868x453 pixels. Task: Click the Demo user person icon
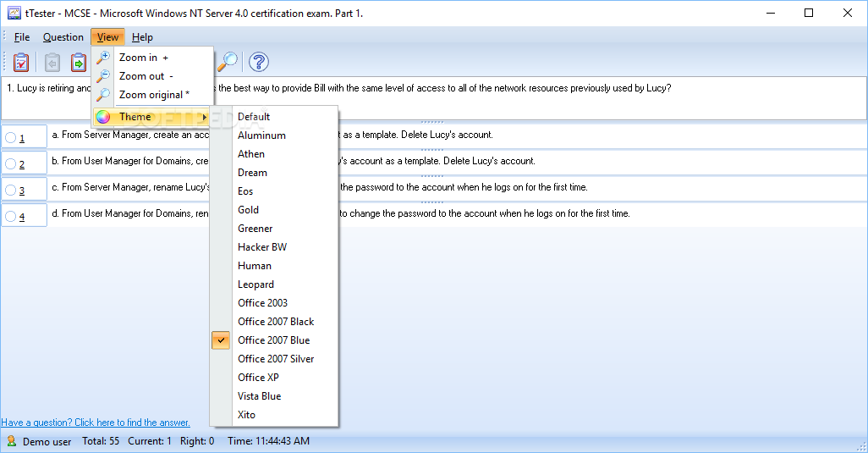pos(11,441)
